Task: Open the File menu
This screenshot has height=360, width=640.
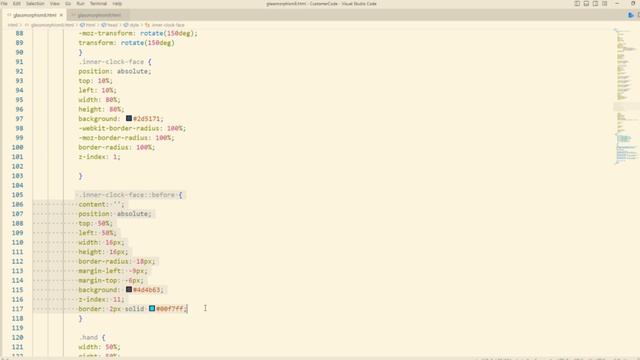Action: click(4, 4)
